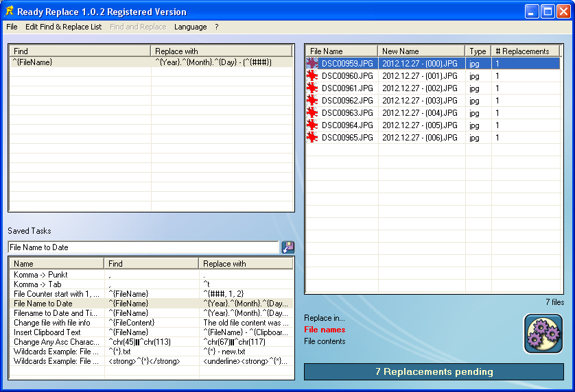Click the # Replacements column header
The image size is (575, 392).
[525, 51]
